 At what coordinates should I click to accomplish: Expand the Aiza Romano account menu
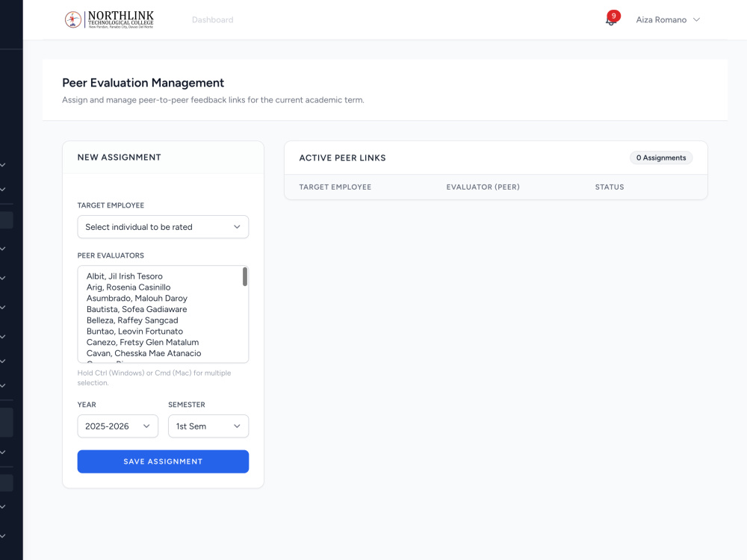[x=668, y=19]
